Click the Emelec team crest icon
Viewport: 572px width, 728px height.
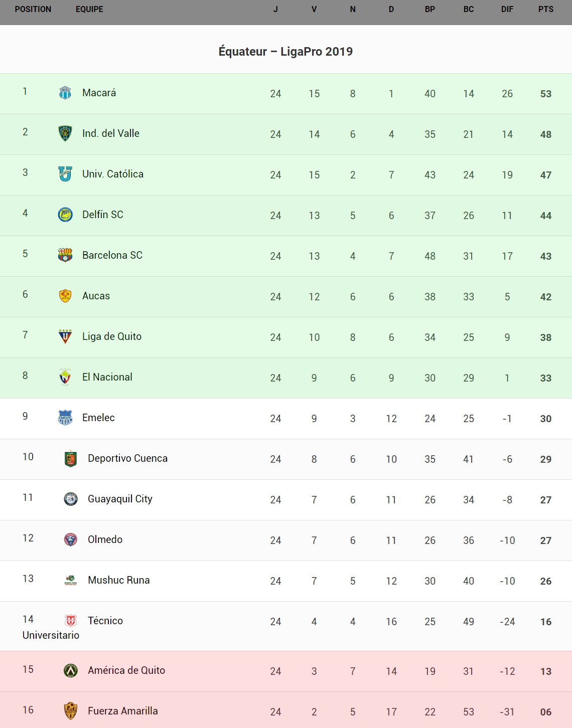tap(65, 418)
